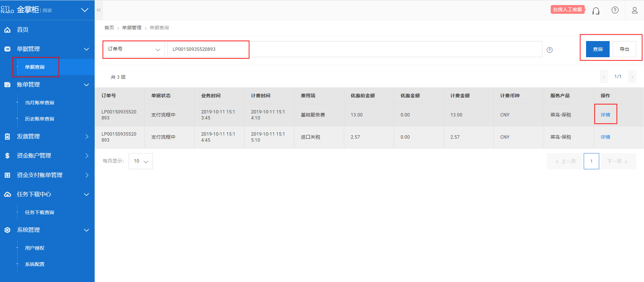
Task: Open the headset customer service icon
Action: pyautogui.click(x=596, y=11)
